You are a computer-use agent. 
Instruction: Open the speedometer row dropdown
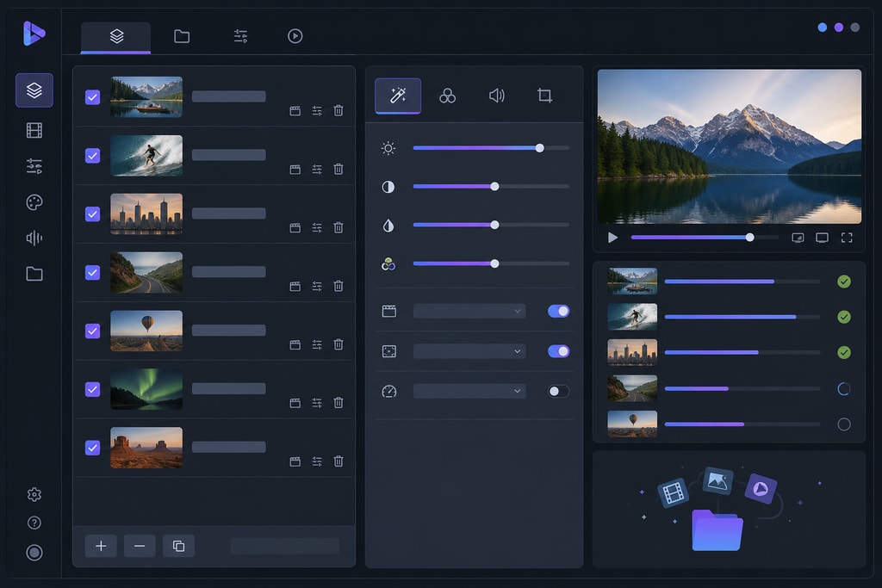(x=469, y=391)
